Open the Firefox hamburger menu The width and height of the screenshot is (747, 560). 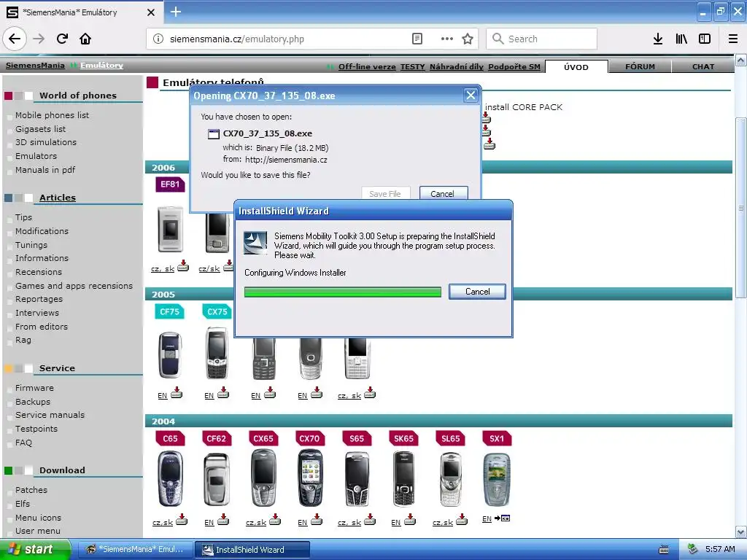(x=733, y=39)
